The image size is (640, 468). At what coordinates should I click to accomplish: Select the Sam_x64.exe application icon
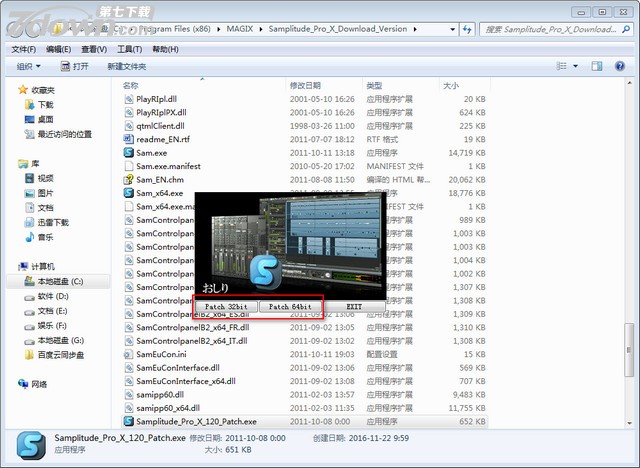(x=129, y=193)
